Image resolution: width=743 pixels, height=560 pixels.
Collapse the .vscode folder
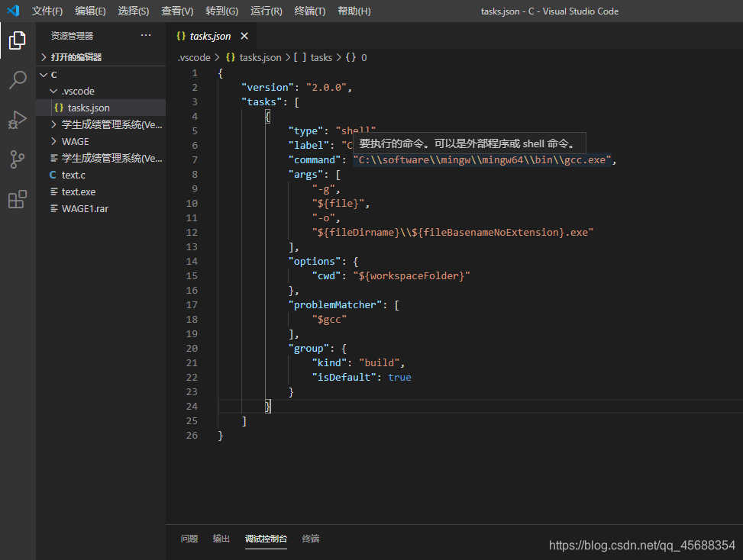[53, 91]
